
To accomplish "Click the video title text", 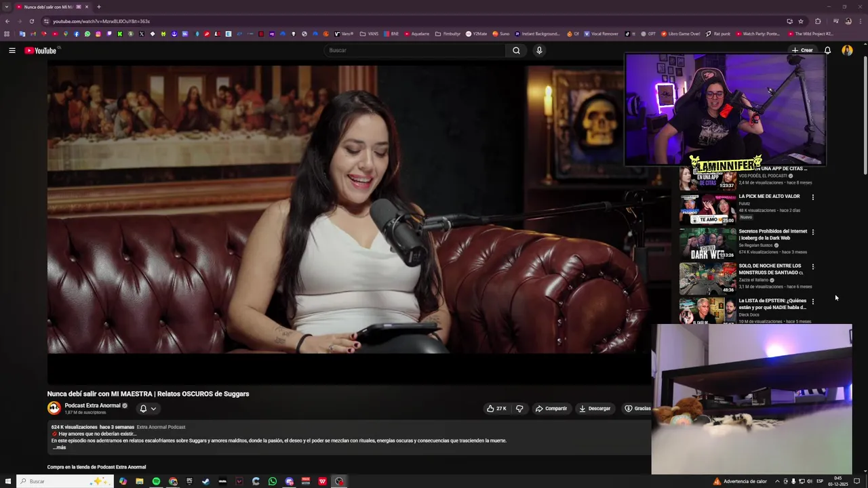I will point(148,394).
